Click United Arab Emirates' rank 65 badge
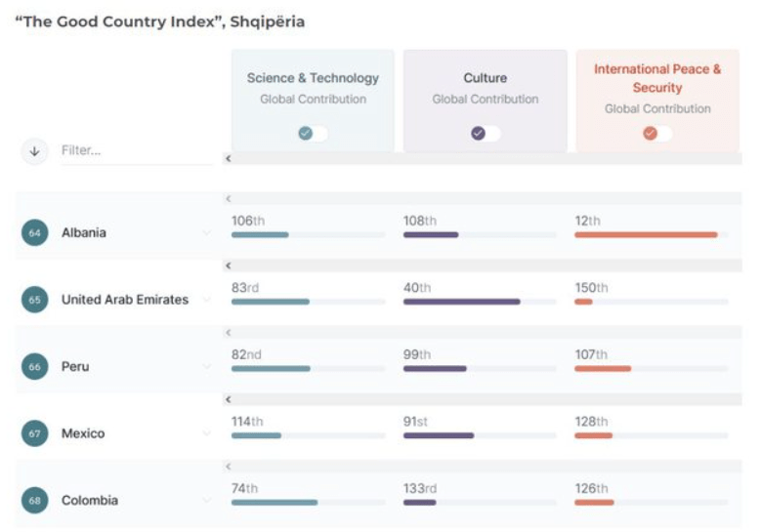 tap(35, 300)
